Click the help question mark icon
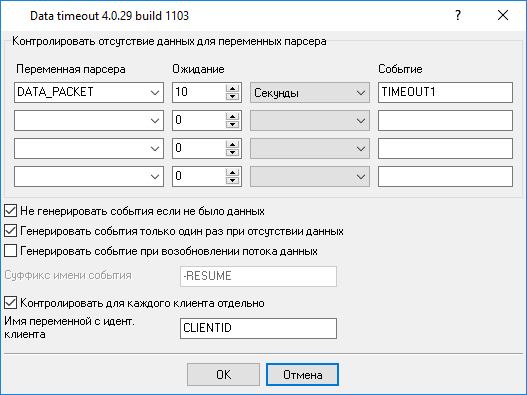The image size is (527, 395). pos(458,15)
